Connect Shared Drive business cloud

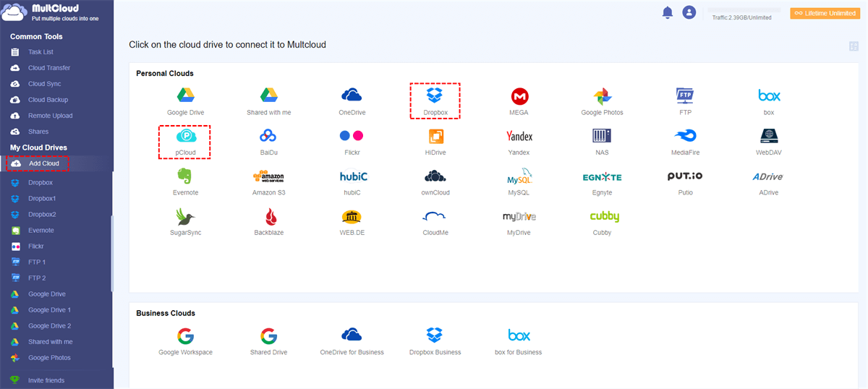tap(268, 342)
